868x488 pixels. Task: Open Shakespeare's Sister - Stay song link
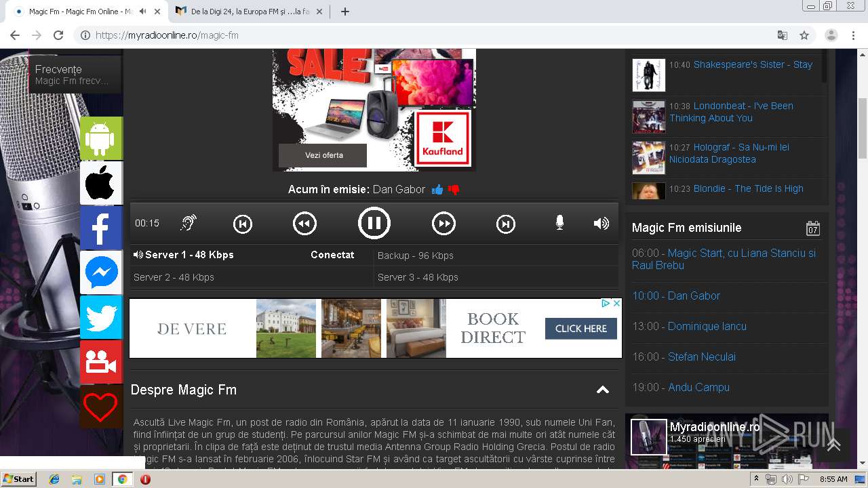pyautogui.click(x=753, y=64)
